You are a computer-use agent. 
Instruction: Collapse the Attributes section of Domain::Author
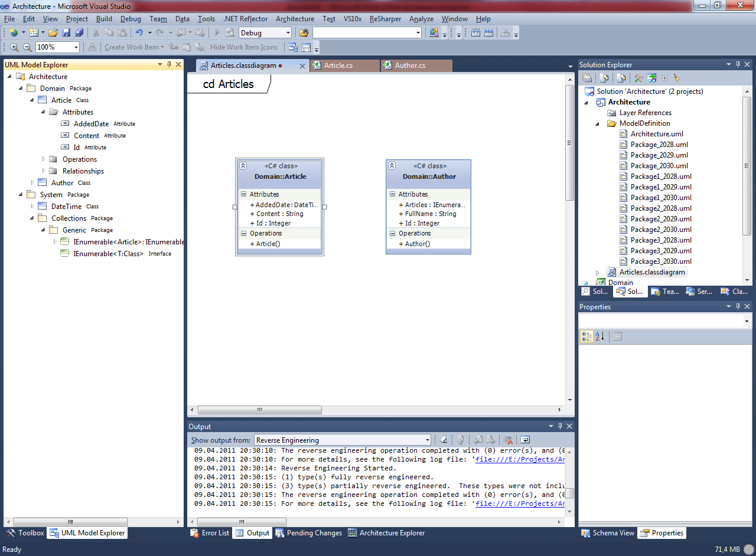pyautogui.click(x=392, y=194)
